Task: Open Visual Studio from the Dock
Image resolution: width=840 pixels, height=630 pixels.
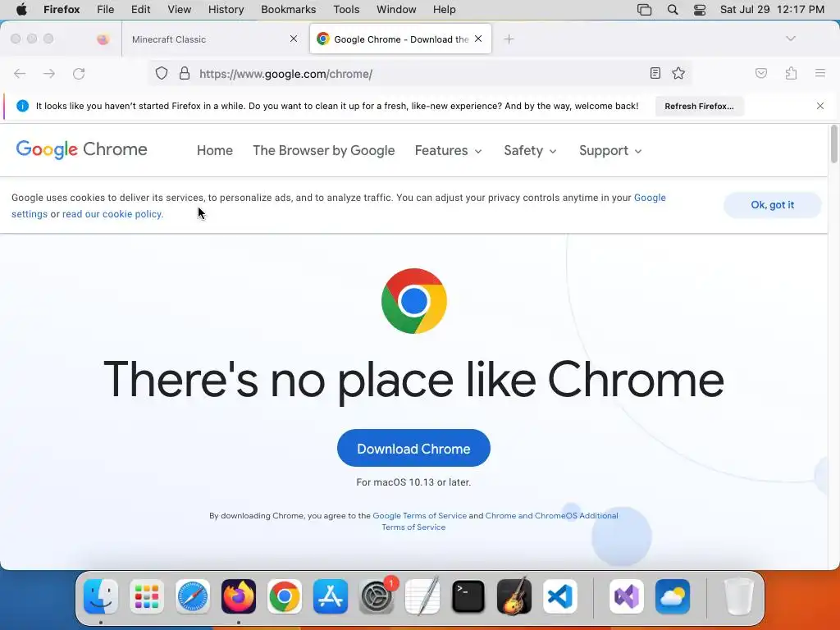Action: pos(627,596)
